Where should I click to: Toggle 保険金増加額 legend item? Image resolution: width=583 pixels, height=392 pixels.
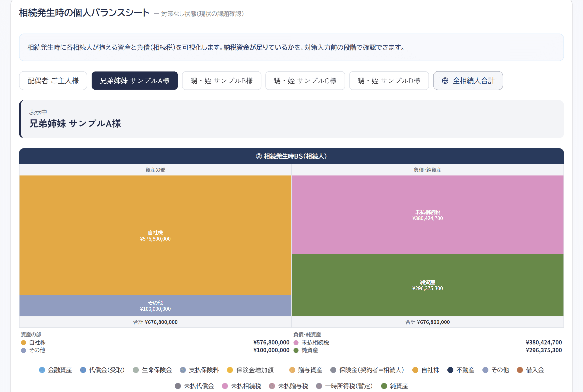click(250, 370)
